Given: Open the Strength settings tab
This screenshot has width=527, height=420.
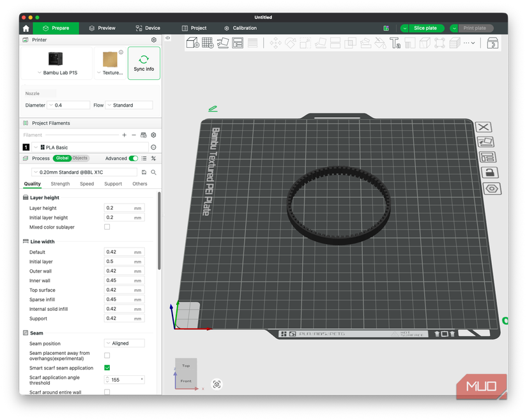Looking at the screenshot, I should click(x=60, y=184).
